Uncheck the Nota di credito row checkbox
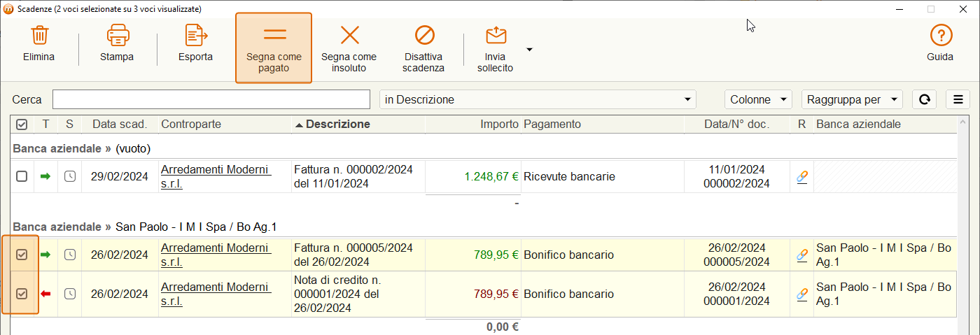980x335 pixels. 22,294
